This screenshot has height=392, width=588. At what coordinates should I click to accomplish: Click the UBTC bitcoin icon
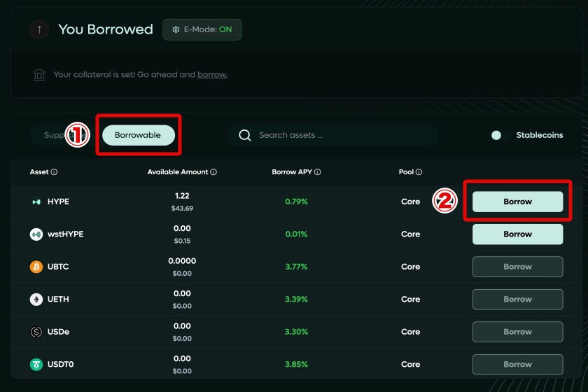point(36,267)
